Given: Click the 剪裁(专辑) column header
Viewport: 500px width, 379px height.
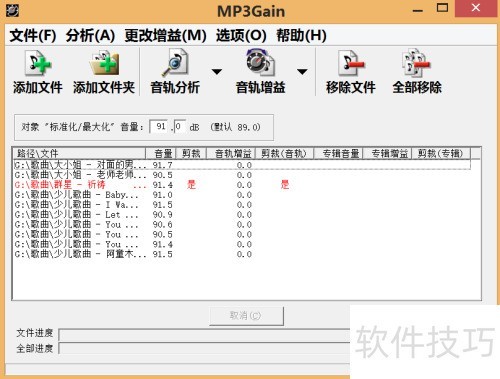Looking at the screenshot, I should tap(441, 153).
